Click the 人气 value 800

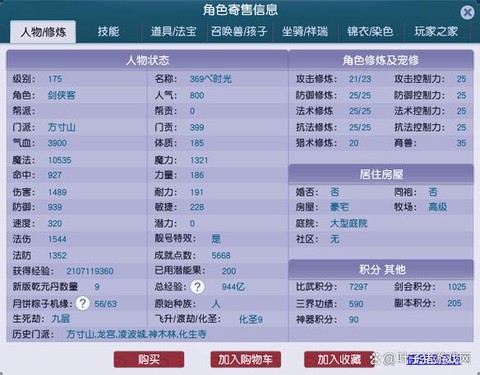197,96
